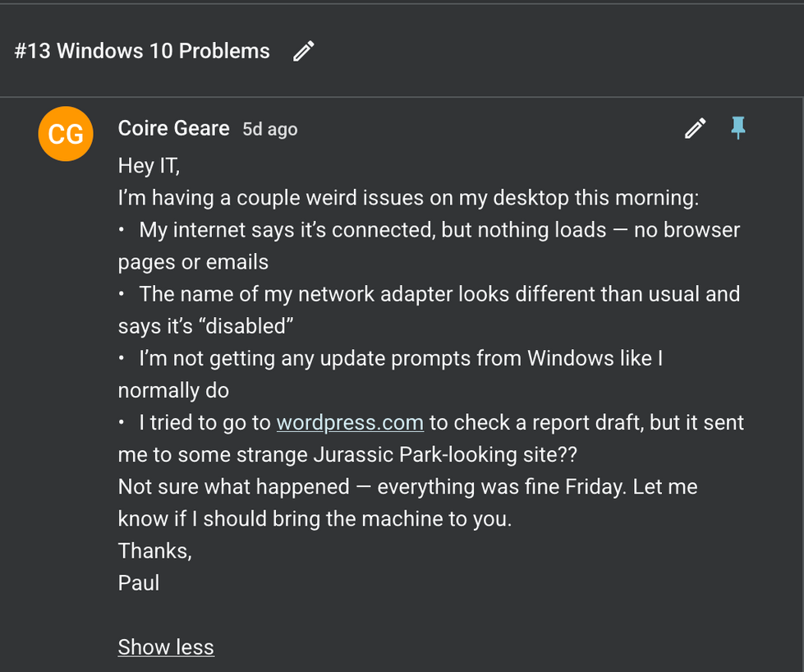Click the author name Coire Geare
The image size is (804, 672).
click(x=173, y=128)
